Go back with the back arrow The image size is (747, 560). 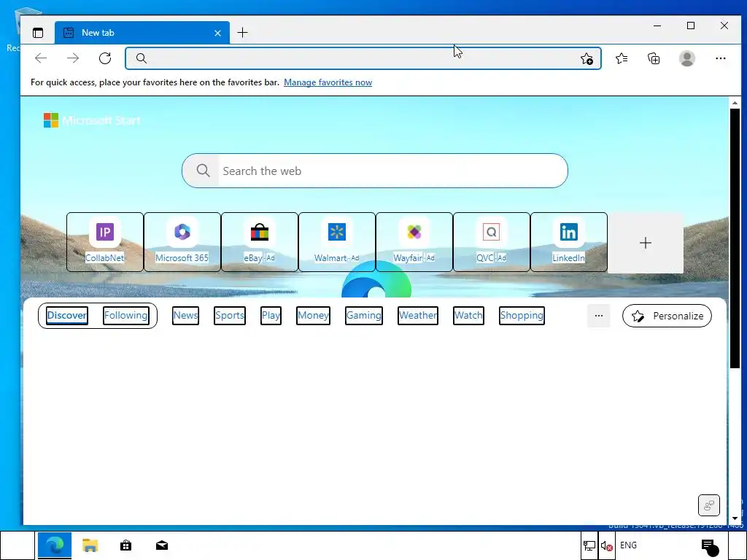pos(41,58)
